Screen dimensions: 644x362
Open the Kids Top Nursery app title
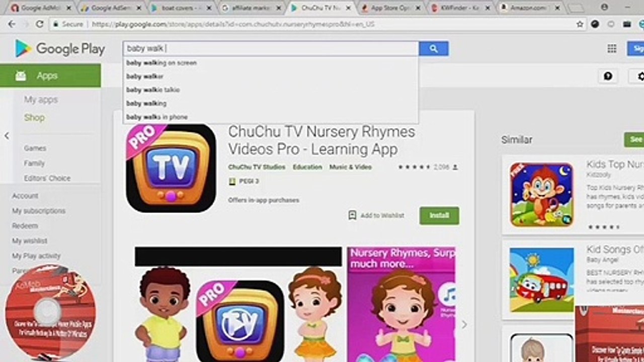click(x=615, y=164)
